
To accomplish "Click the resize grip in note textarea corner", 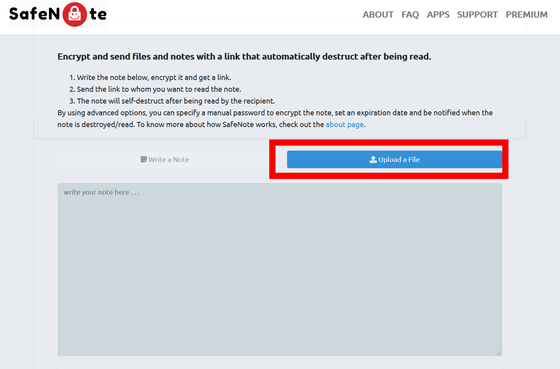I will click(x=499, y=353).
